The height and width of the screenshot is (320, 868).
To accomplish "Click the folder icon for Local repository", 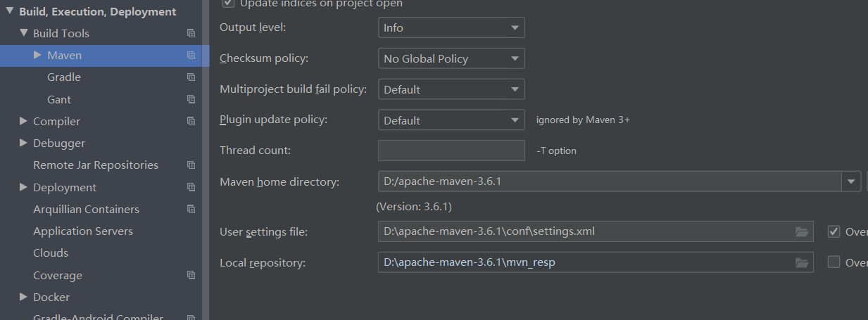I will 801,262.
